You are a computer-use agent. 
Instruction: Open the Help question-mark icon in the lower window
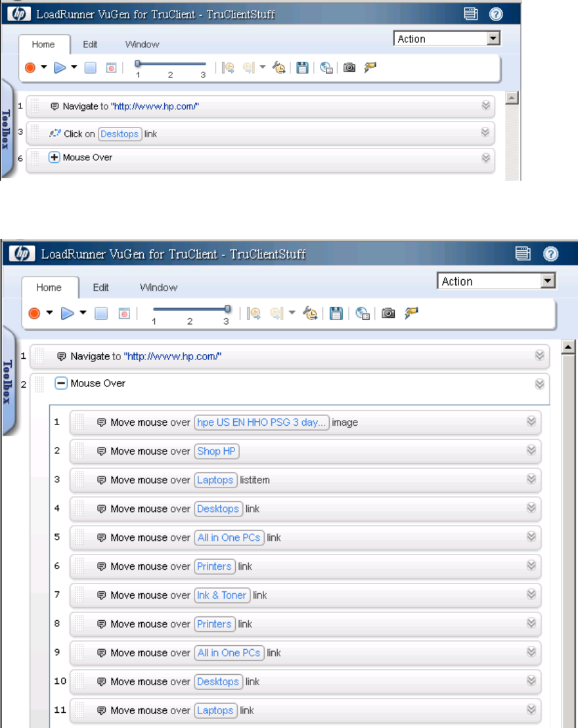pyautogui.click(x=550, y=254)
